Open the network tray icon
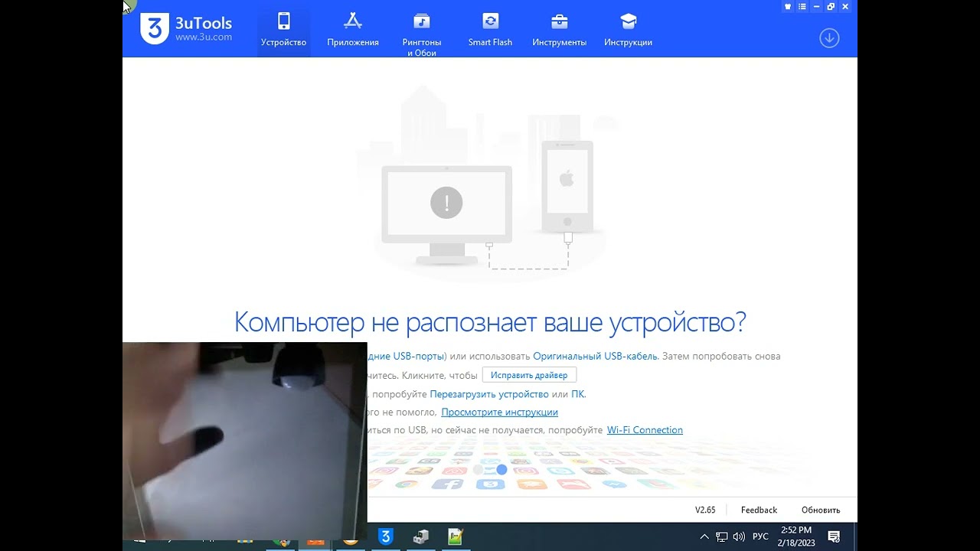 [x=722, y=536]
